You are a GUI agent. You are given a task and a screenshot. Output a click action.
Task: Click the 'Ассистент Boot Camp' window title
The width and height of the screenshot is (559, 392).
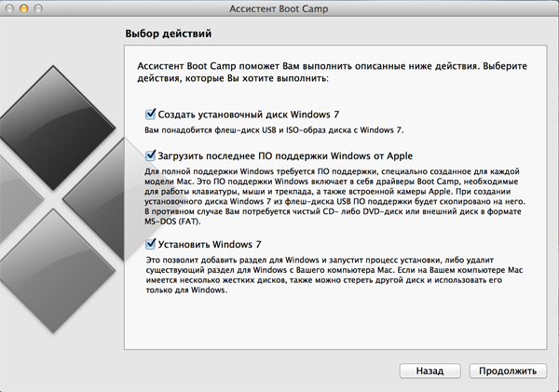click(x=279, y=10)
